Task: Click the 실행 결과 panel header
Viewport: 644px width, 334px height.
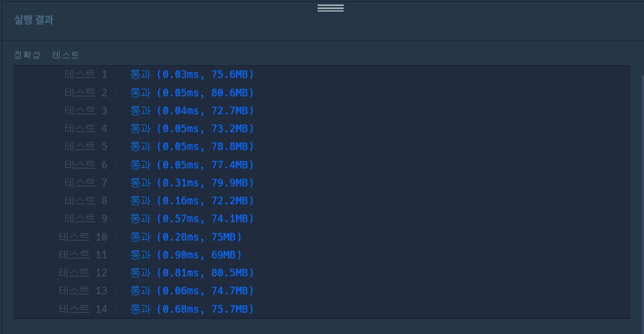Action: point(34,20)
